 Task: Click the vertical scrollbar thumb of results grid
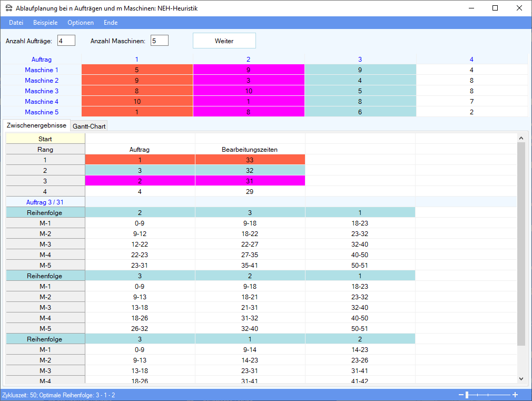click(x=521, y=242)
